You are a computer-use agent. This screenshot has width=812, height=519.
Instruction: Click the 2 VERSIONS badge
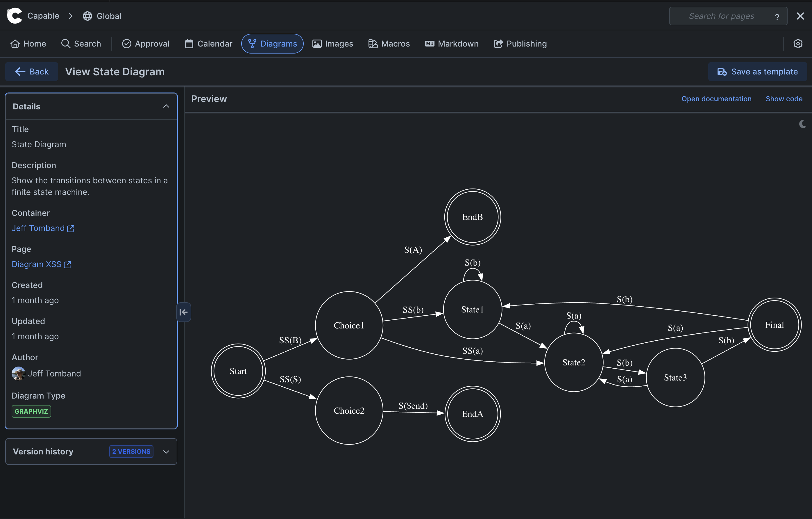click(131, 452)
